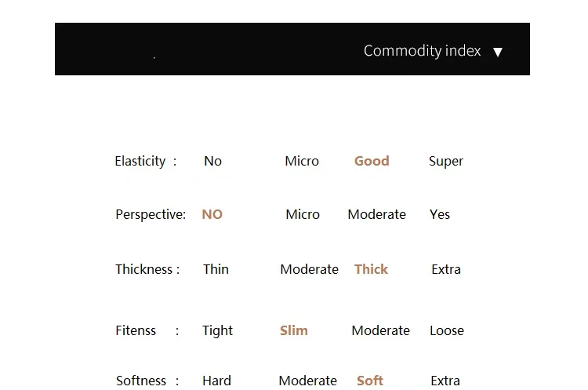Image resolution: width=588 pixels, height=390 pixels.
Task: Pick Loose in the Fitenss row
Action: [x=447, y=330]
